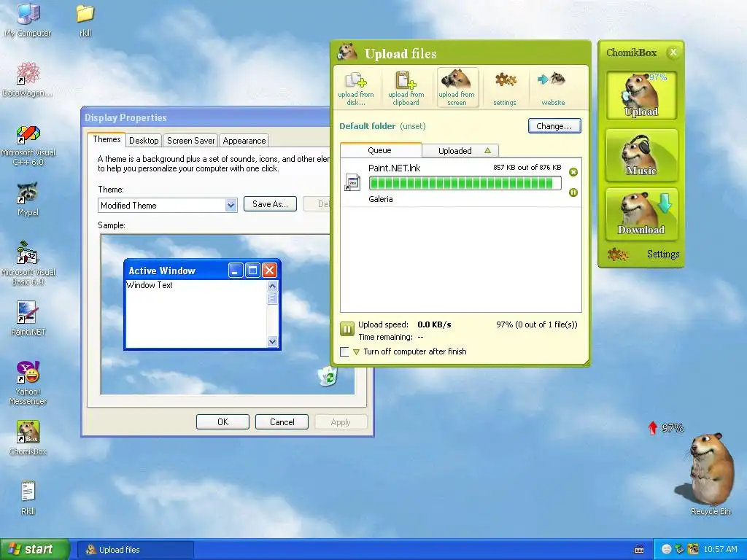
Task: Click Upload files window hamster title icon
Action: pos(347,52)
